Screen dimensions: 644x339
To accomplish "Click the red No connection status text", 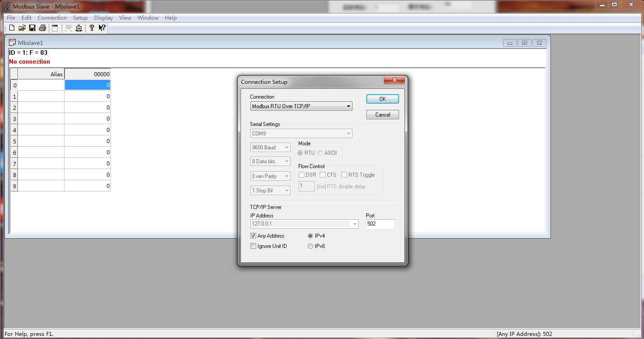I will click(x=30, y=61).
